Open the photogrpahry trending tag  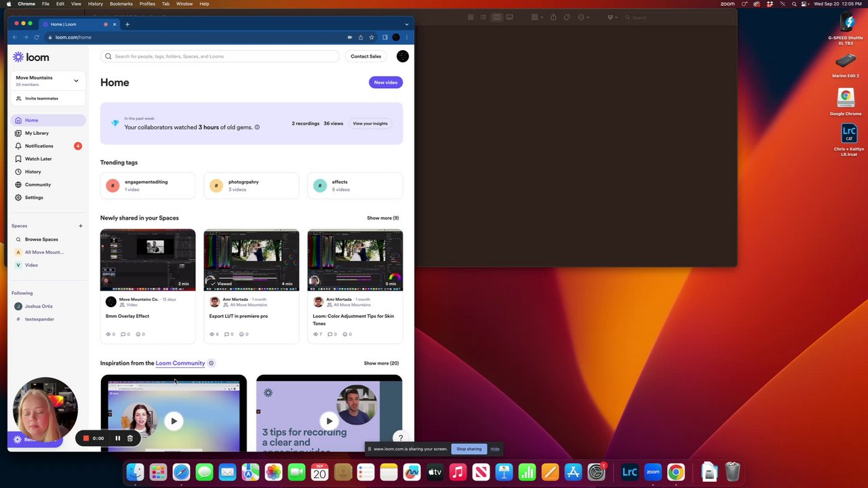pos(252,186)
